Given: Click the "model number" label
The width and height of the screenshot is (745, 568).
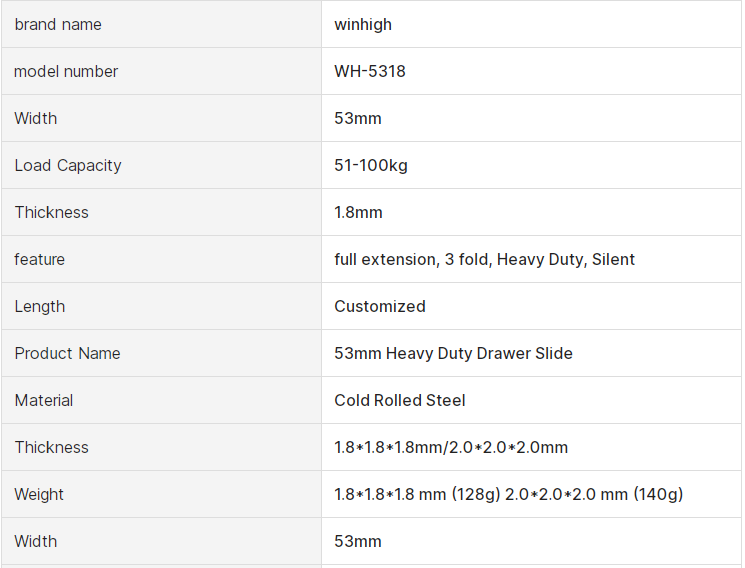Looking at the screenshot, I should coord(66,71).
